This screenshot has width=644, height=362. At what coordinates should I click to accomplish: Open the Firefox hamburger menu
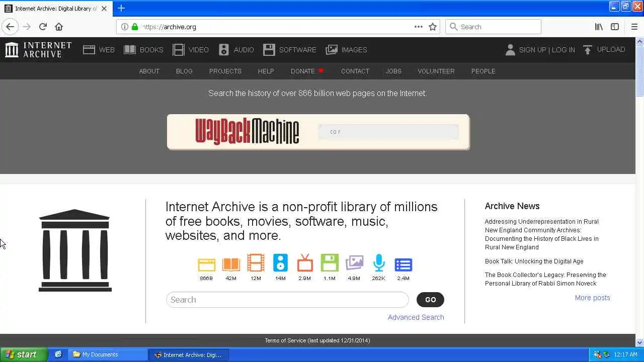[634, 27]
